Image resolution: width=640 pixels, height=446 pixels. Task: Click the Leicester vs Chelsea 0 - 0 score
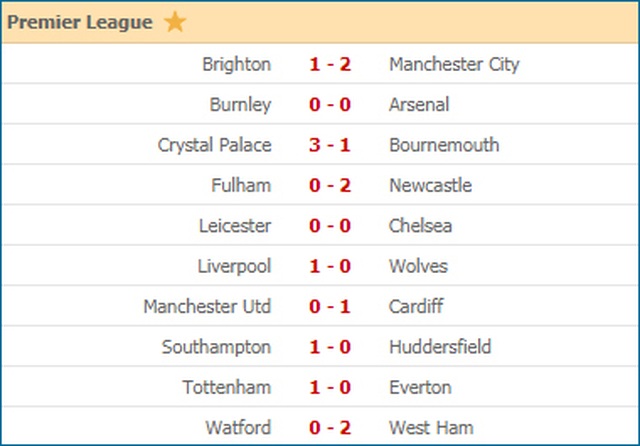(329, 226)
